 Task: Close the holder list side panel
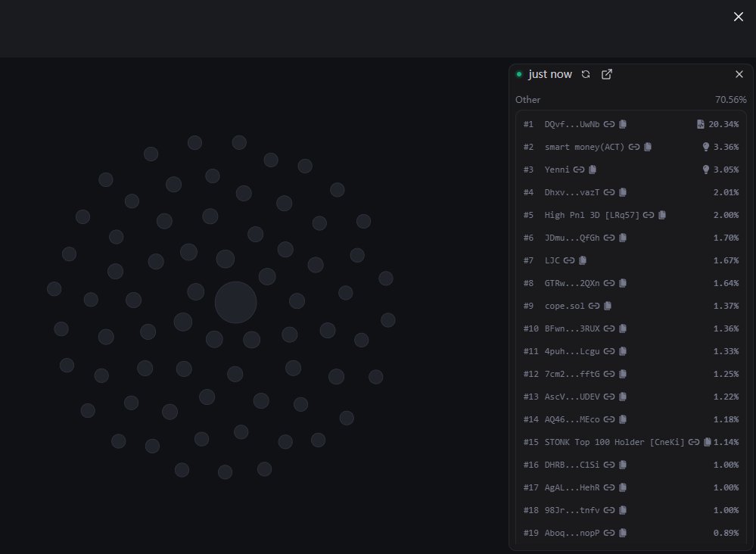click(739, 74)
